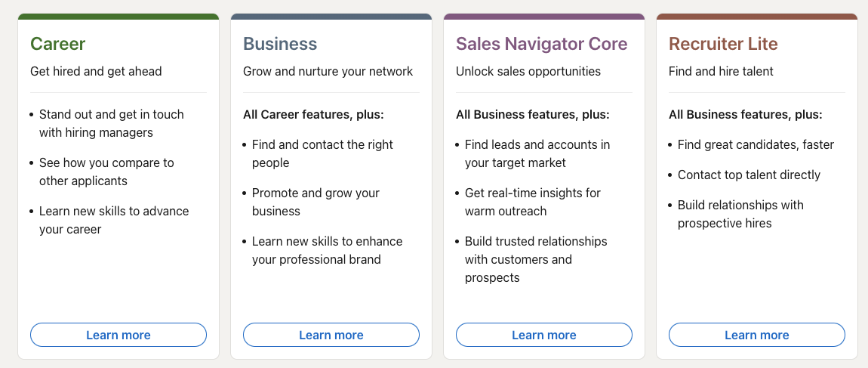The image size is (868, 368).
Task: Click 'All Career features, plus:' text
Action: click(313, 115)
